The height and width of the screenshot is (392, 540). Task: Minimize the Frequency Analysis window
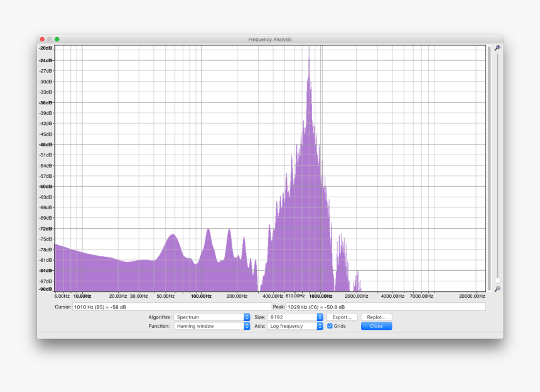click(49, 39)
